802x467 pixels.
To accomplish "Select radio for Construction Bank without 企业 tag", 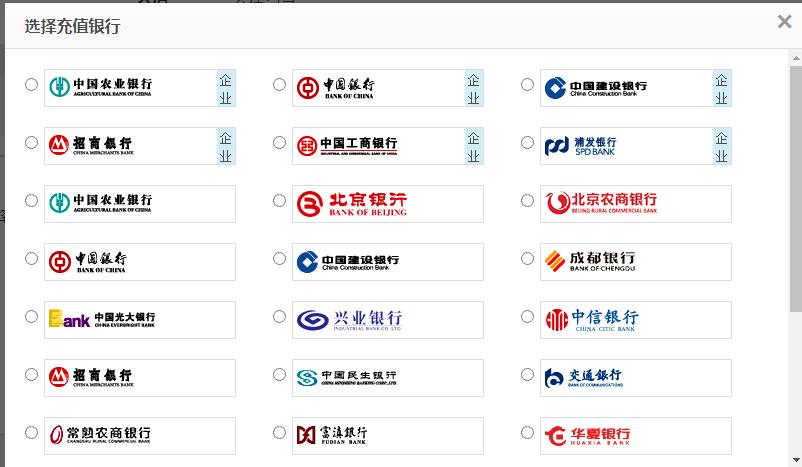I will pyautogui.click(x=279, y=258).
